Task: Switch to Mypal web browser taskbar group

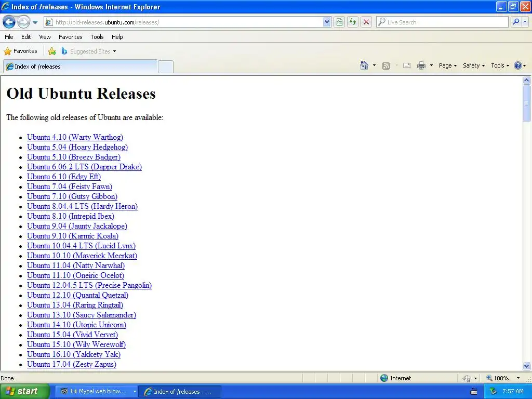Action: [96, 392]
